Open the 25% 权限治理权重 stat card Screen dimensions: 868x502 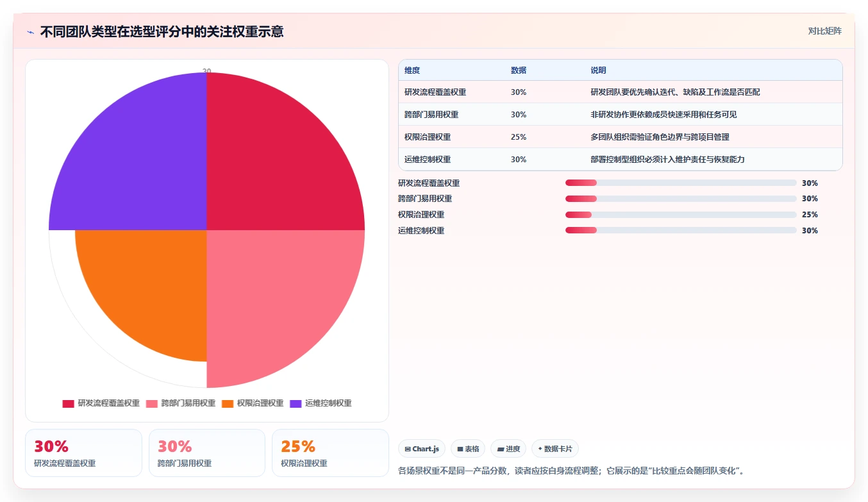[x=330, y=453]
